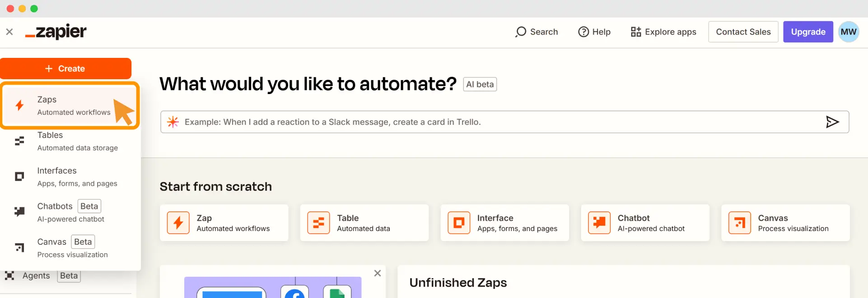The height and width of the screenshot is (298, 868).
Task: Open the MW profile avatar
Action: (x=849, y=32)
